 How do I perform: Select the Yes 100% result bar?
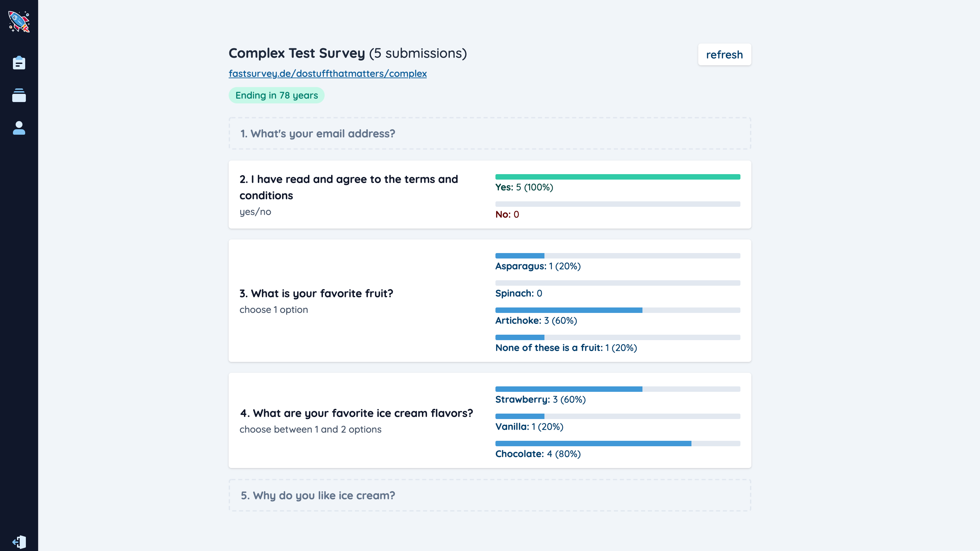tap(618, 177)
